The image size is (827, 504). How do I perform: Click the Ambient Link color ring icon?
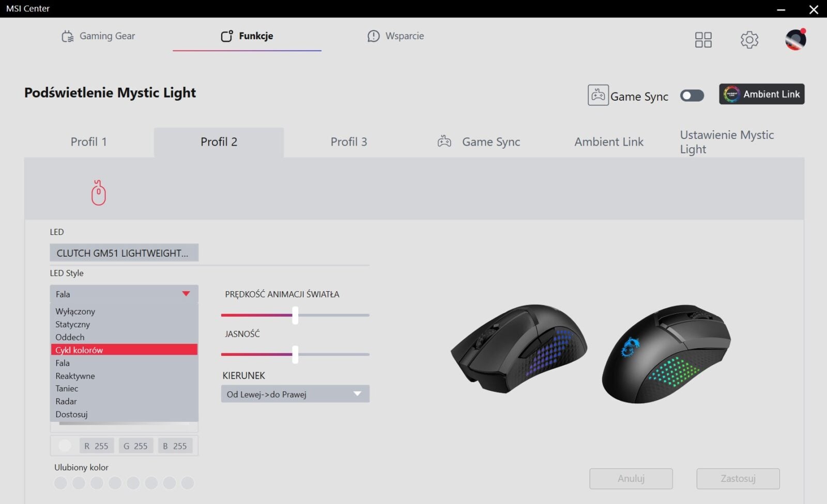pyautogui.click(x=731, y=94)
